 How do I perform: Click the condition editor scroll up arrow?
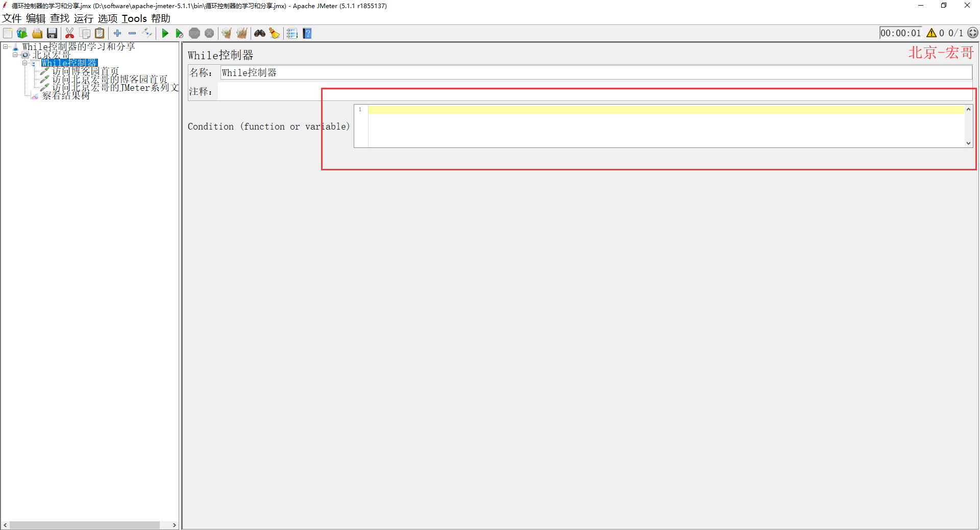coord(968,109)
